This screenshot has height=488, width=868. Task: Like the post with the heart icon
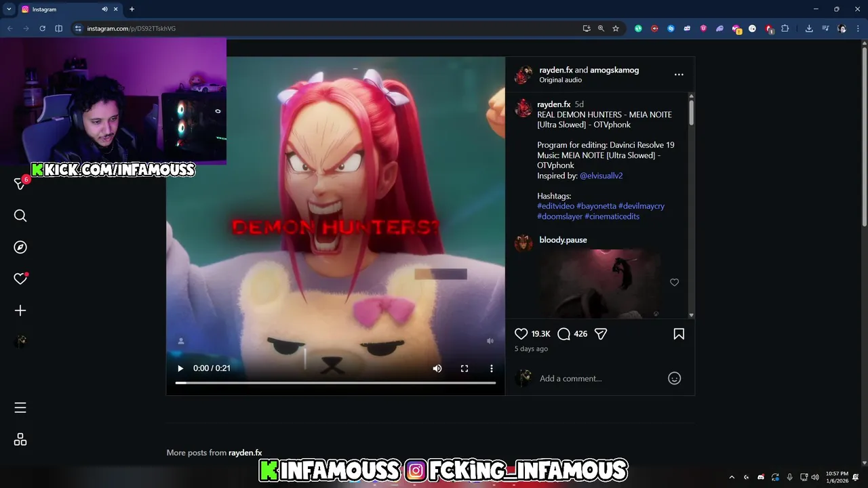(x=521, y=333)
